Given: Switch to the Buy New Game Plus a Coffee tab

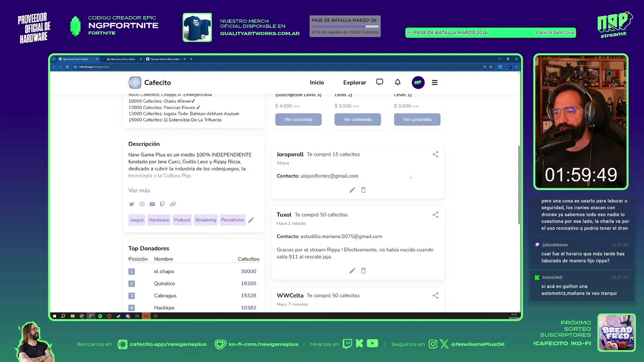Looking at the screenshot, I should tap(121, 59).
